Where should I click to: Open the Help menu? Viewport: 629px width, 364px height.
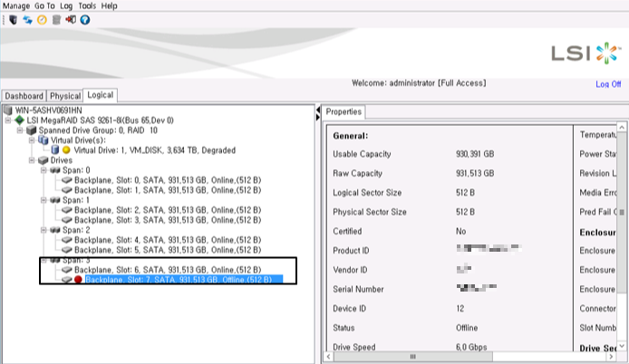109,6
